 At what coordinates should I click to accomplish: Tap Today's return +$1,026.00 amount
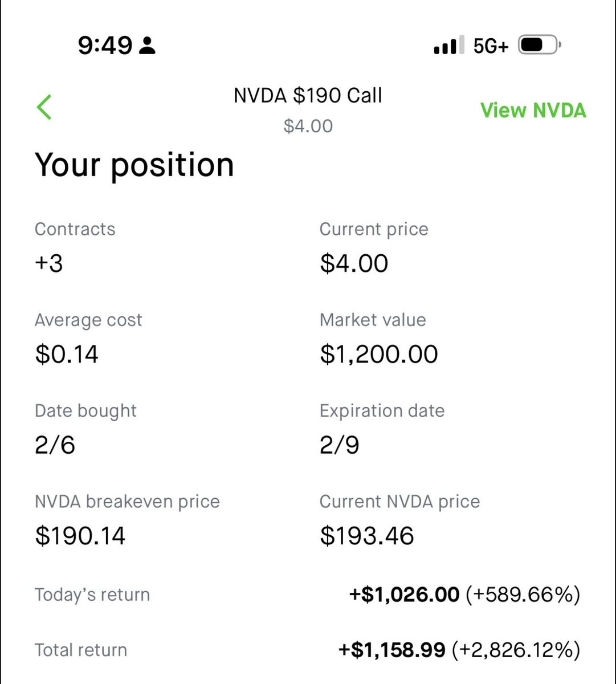click(404, 595)
